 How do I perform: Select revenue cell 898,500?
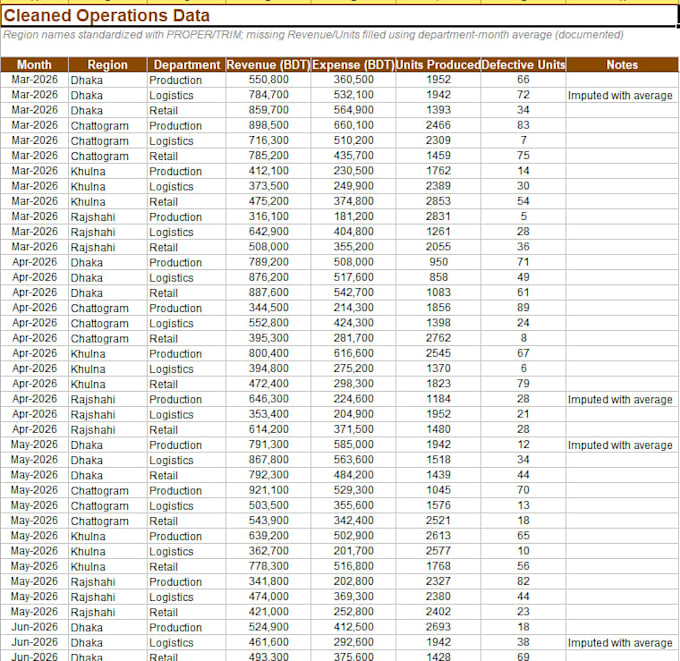pyautogui.click(x=268, y=125)
